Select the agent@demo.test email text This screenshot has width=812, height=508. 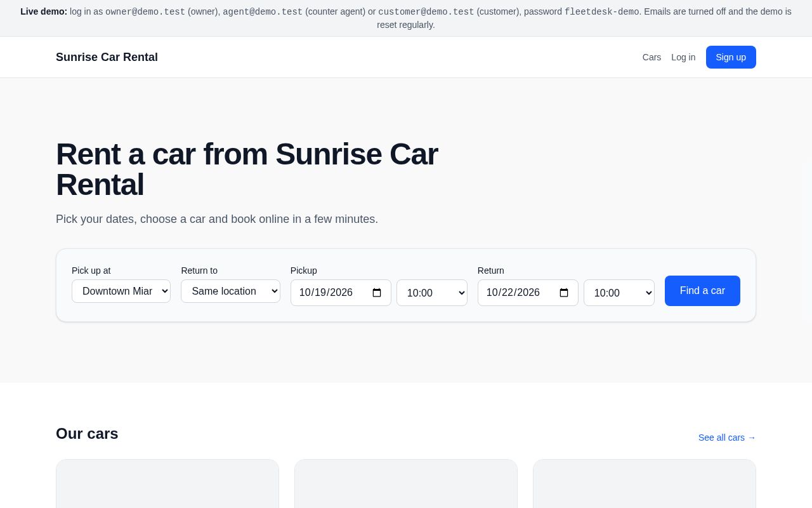click(263, 11)
